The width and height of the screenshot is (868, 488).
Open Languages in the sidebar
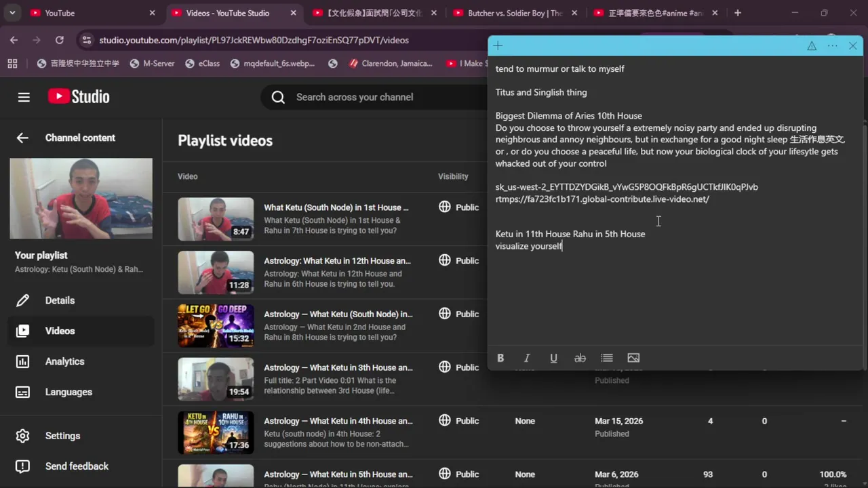click(81, 392)
